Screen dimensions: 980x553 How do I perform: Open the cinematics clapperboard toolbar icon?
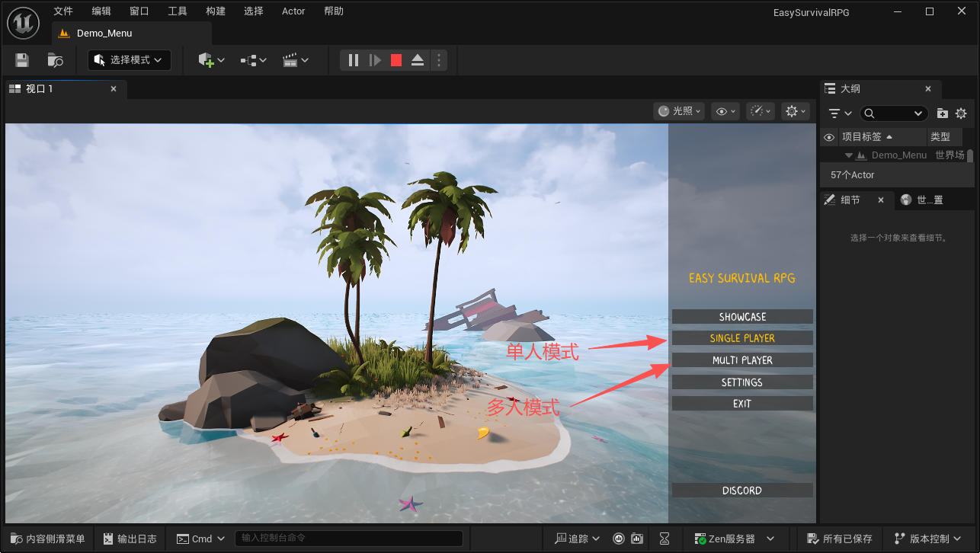coord(295,60)
